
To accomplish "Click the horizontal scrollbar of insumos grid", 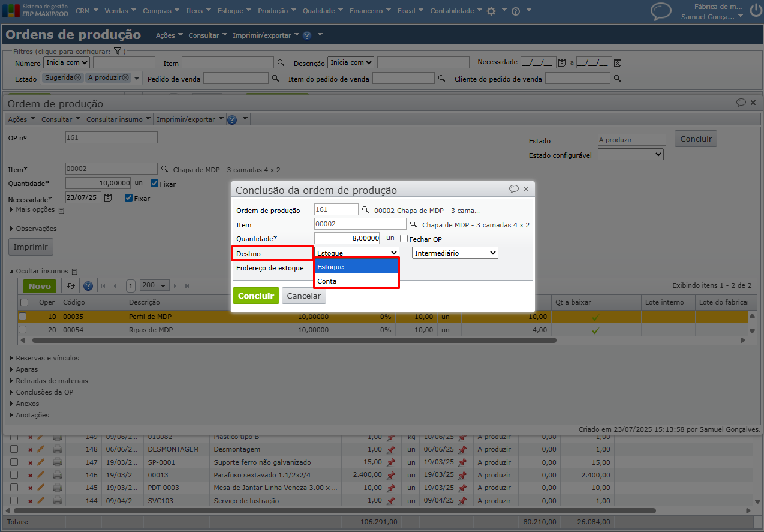I will [x=294, y=340].
